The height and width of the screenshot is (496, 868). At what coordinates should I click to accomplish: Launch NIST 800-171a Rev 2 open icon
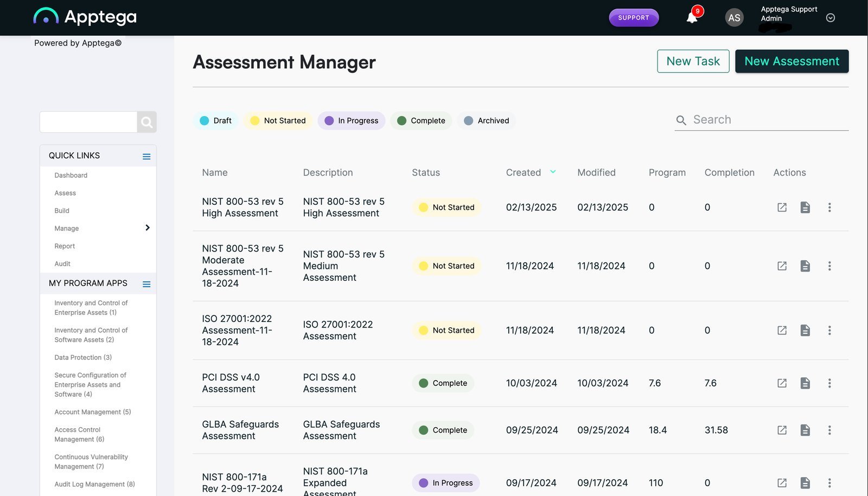tap(782, 482)
